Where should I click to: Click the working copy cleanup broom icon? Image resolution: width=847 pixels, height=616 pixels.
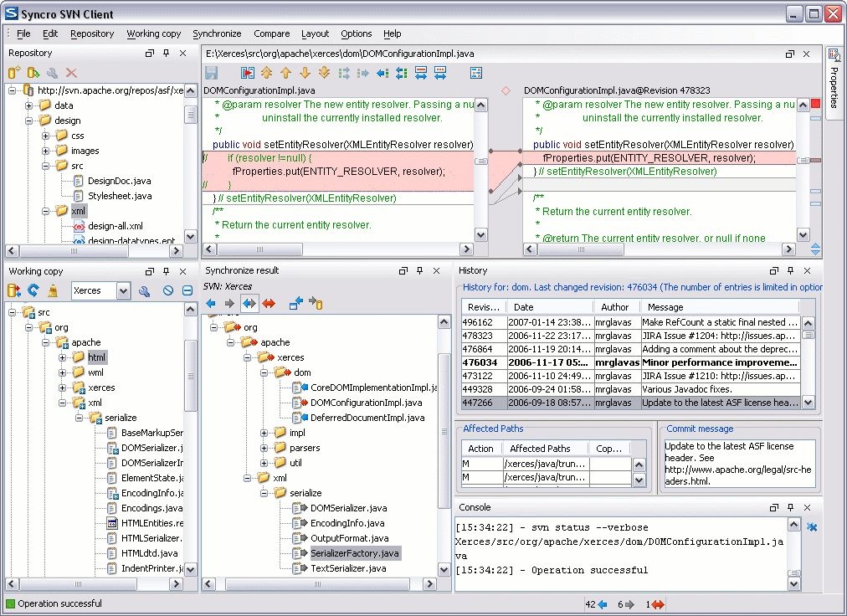[53, 290]
